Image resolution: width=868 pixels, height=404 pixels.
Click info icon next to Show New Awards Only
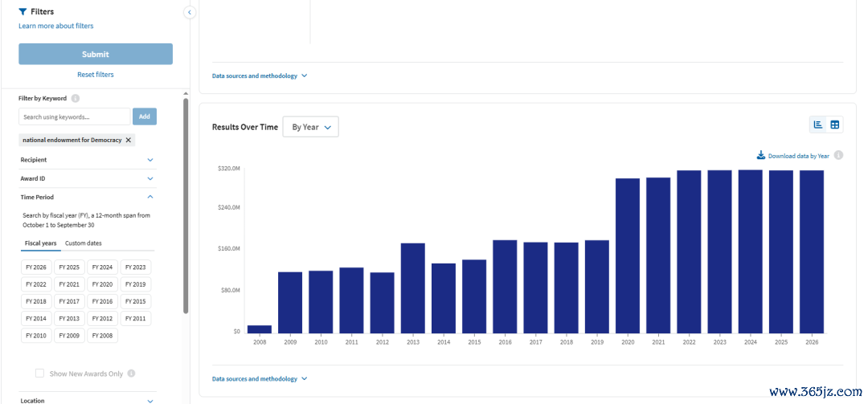pyautogui.click(x=131, y=373)
